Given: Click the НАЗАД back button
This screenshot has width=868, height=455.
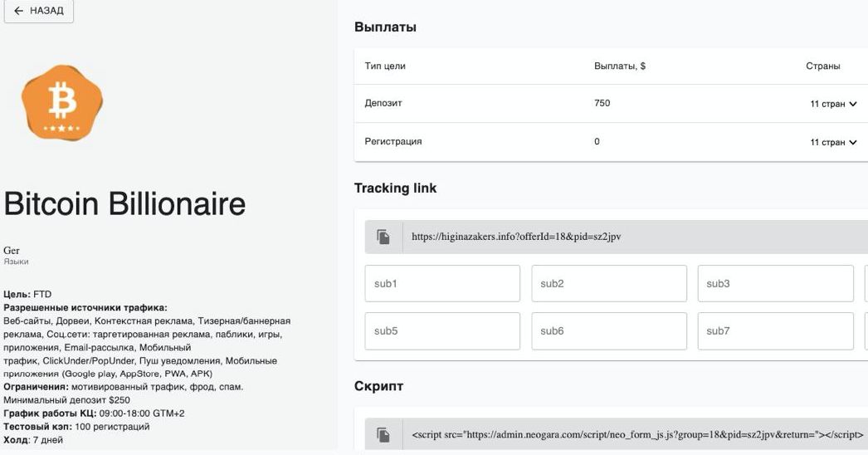Looking at the screenshot, I should coord(39,11).
